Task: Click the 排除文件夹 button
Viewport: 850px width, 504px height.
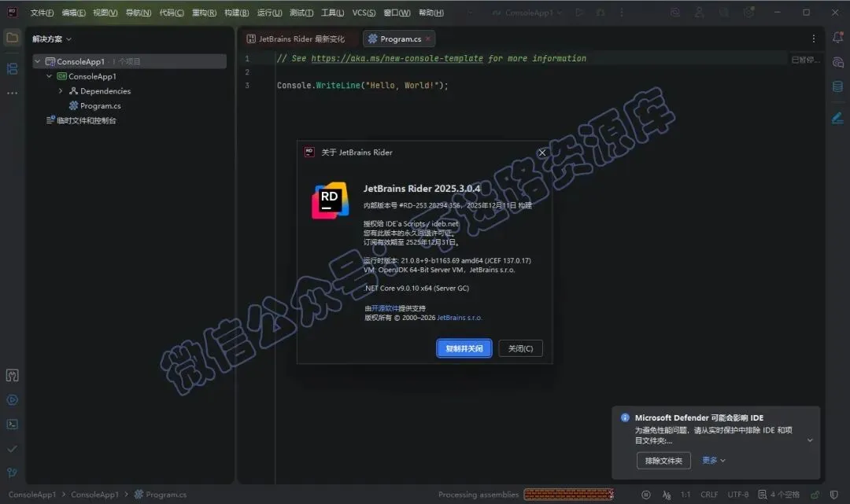Action: coord(663,461)
